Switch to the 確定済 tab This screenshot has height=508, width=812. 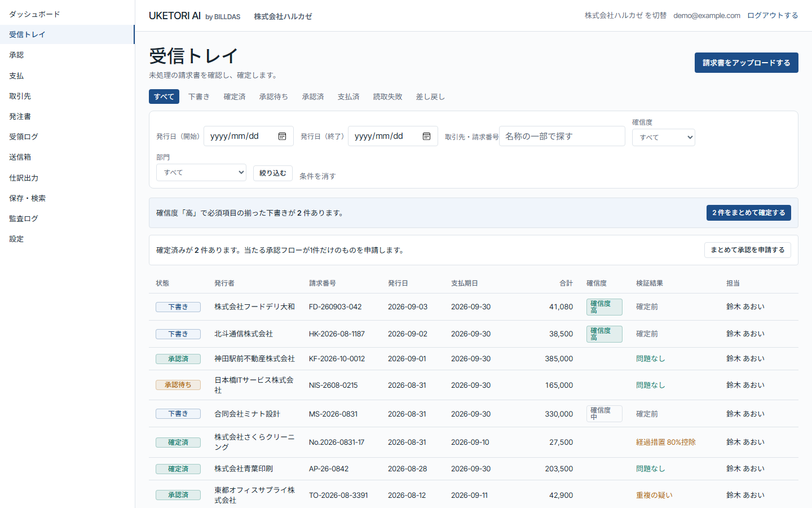pos(235,97)
